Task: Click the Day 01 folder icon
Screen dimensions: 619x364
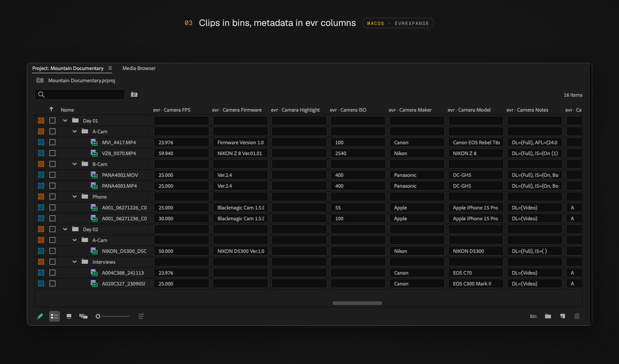Action: pyautogui.click(x=76, y=121)
